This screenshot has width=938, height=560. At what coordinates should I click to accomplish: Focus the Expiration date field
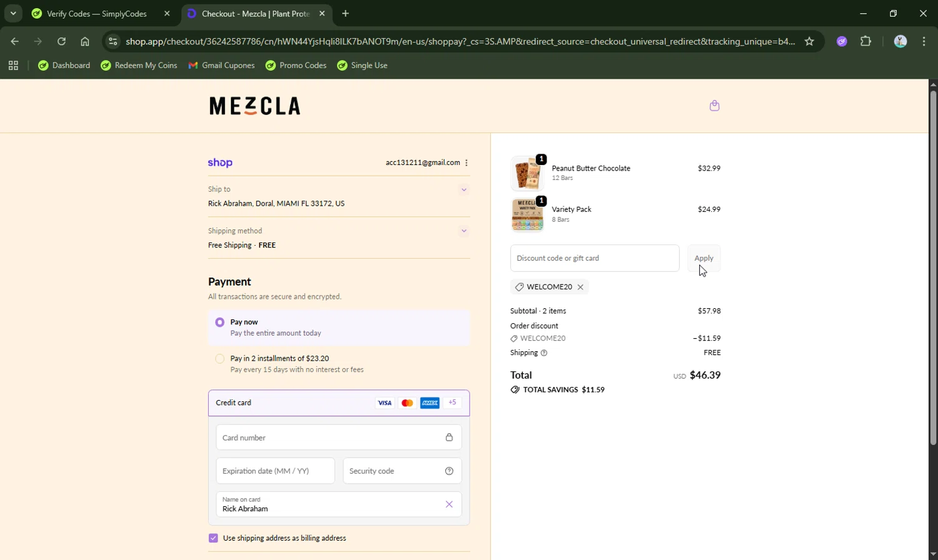[275, 471]
